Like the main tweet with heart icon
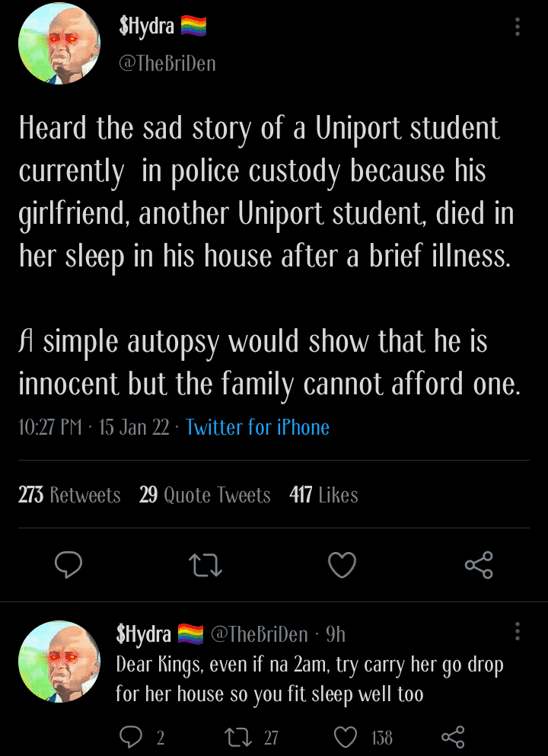The width and height of the screenshot is (548, 756). (x=342, y=565)
